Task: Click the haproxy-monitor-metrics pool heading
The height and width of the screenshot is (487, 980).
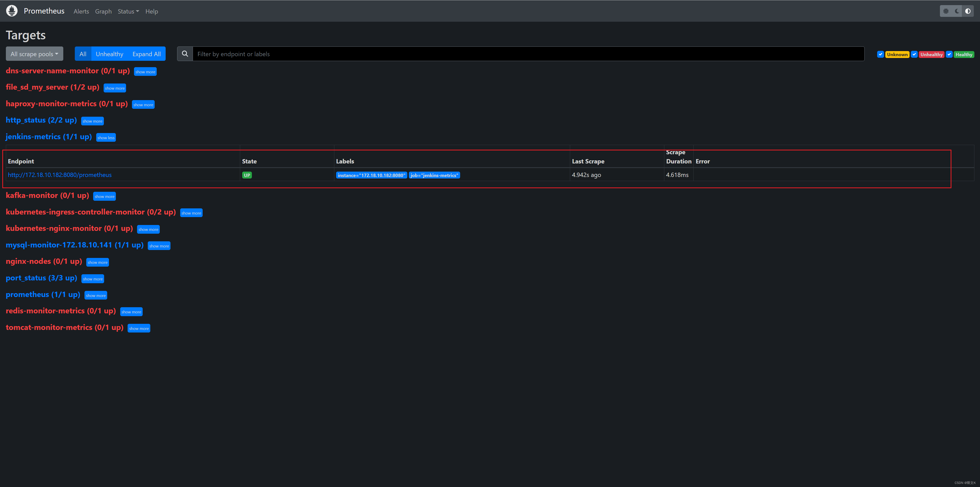Action: (x=67, y=104)
